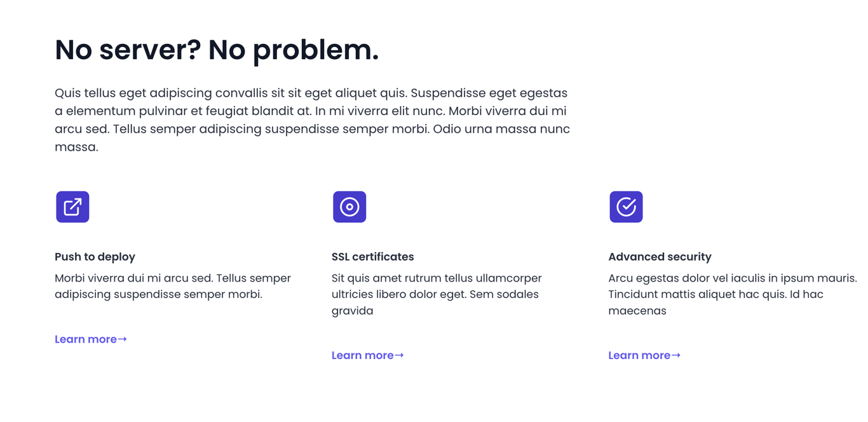This screenshot has width=868, height=422.
Task: Open Learn more under Push to deploy
Action: (86, 339)
